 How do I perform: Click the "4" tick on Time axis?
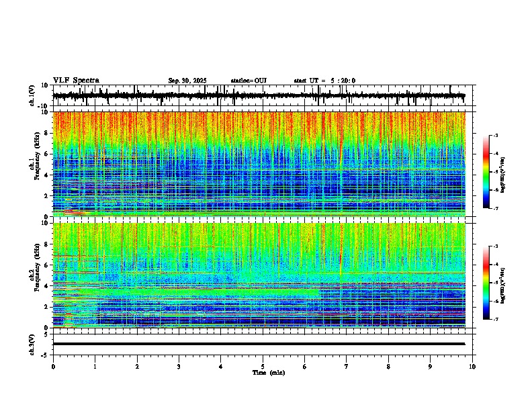tap(221, 367)
